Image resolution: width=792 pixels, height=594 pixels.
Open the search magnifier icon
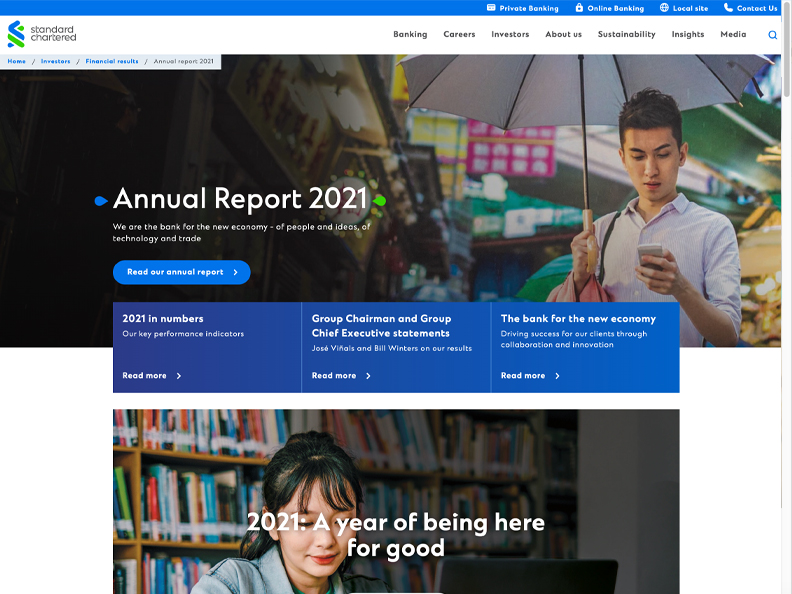point(772,35)
